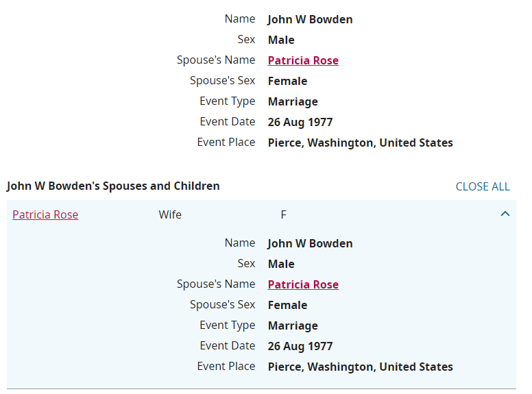The height and width of the screenshot is (394, 532).
Task: Select John W Bowden name in expanded panel
Action: pyautogui.click(x=310, y=244)
